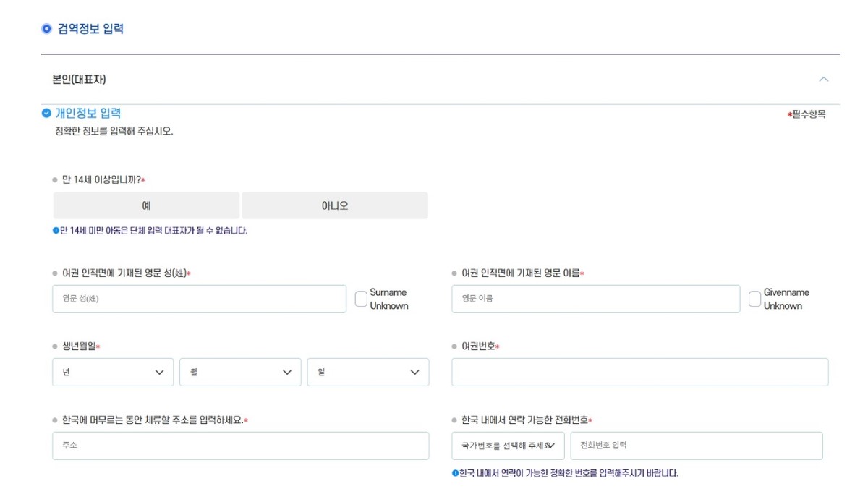
Task: Click the 검역정보 입력 heading bullet icon
Action: pos(47,29)
